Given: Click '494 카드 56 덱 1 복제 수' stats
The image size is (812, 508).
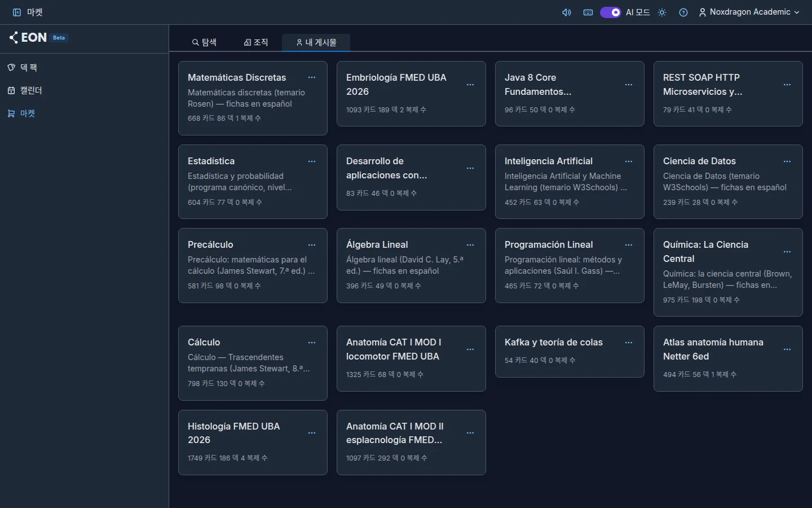Looking at the screenshot, I should 700,374.
